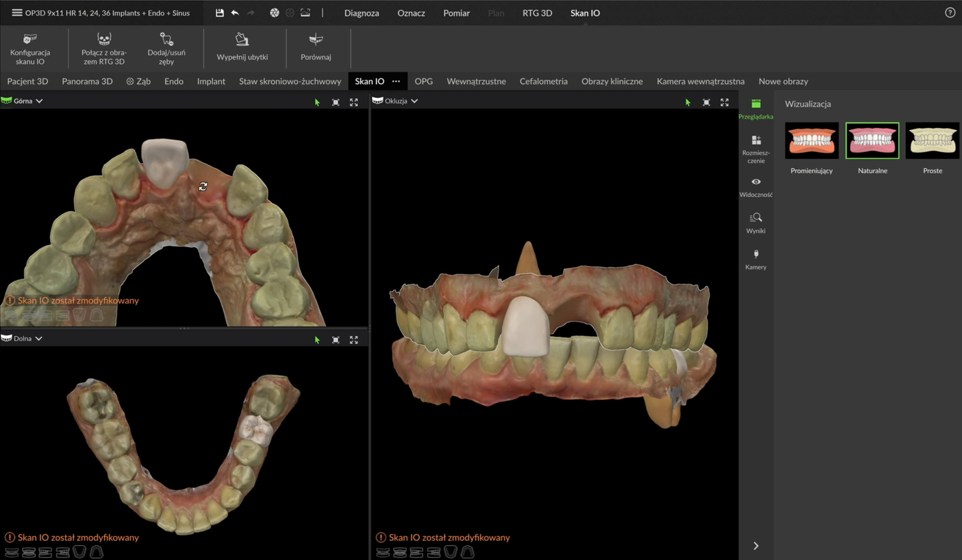This screenshot has height=560, width=962.
Task: Select Dodaj/usuń zęby tool
Action: pos(166,48)
